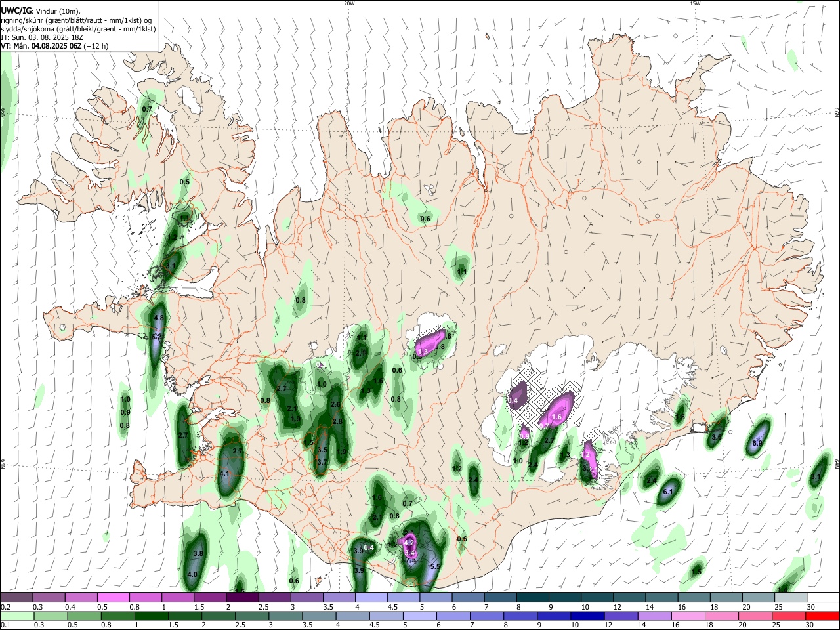
Task: Click the 25 swatch in the lower rain legend row
Action: point(789,616)
